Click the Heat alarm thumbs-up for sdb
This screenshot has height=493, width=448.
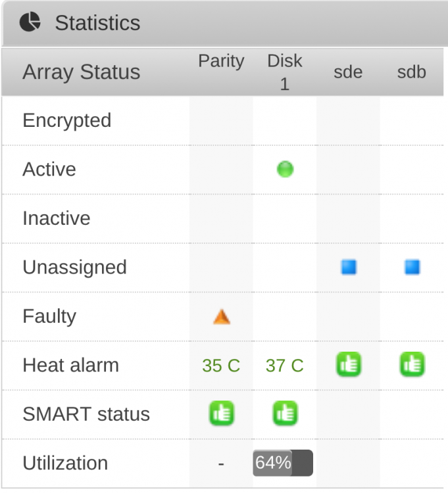(x=412, y=364)
